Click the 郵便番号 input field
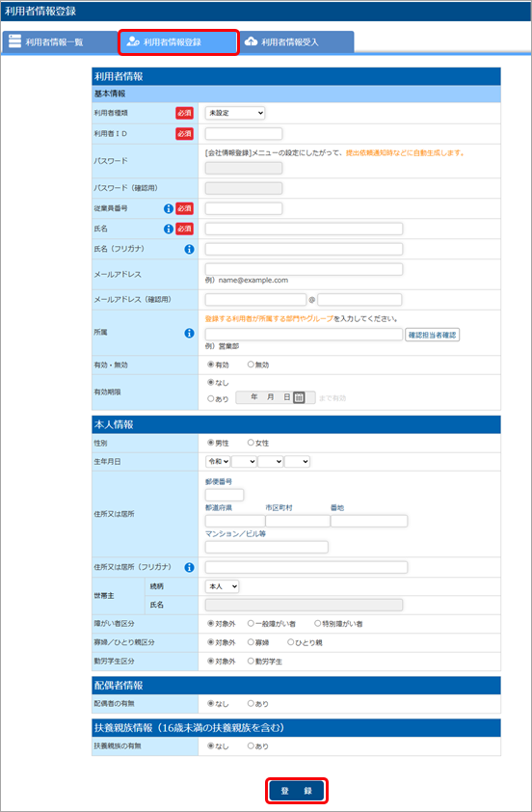The height and width of the screenshot is (812, 532). 225,495
